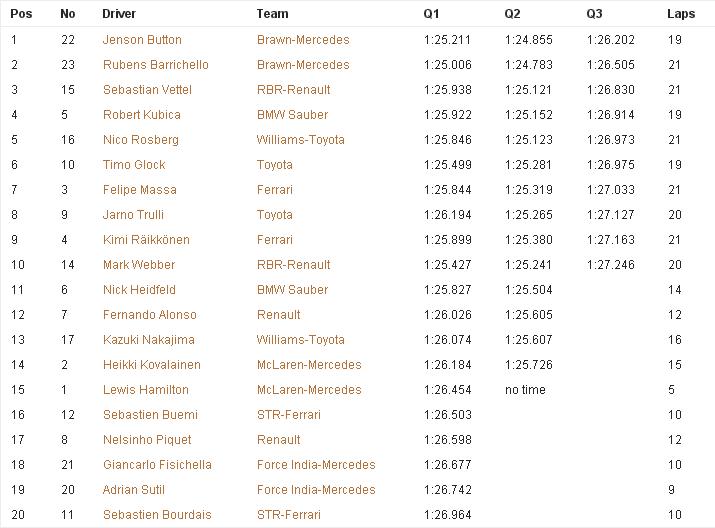Click the Rubens Barrichello driver link
Viewport: 715px width, 528px height.
coord(155,65)
